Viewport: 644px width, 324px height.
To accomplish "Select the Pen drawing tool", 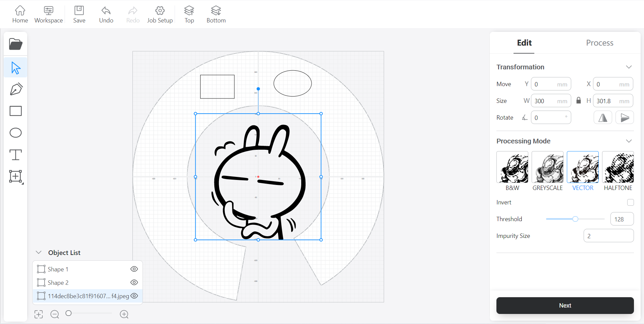I will 16,89.
